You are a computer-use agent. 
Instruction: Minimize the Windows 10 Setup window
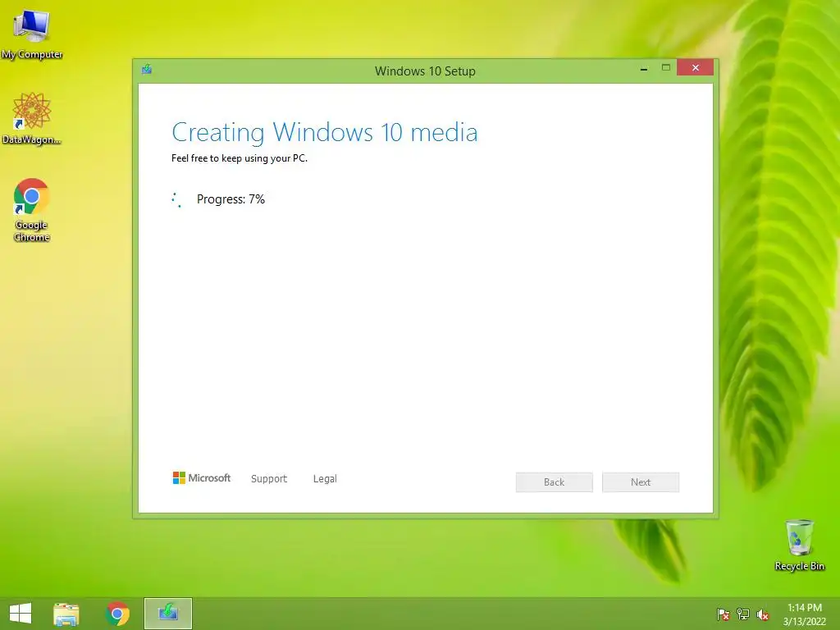point(644,68)
